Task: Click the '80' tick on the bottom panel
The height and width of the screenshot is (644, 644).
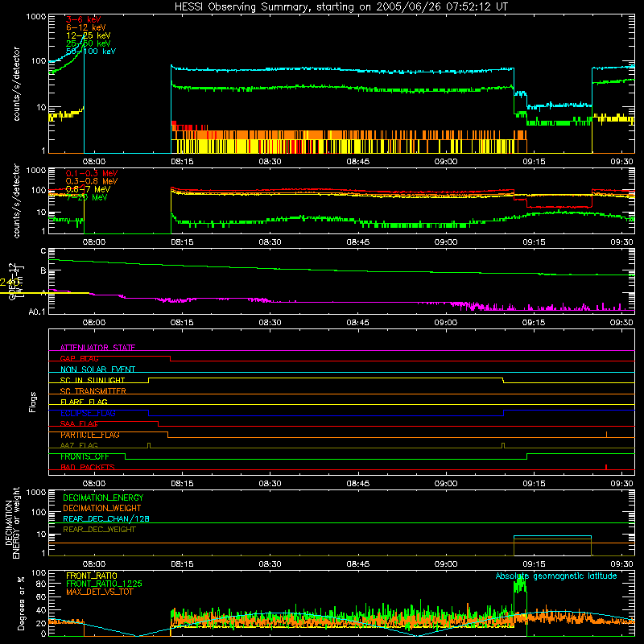Action: pos(41,584)
